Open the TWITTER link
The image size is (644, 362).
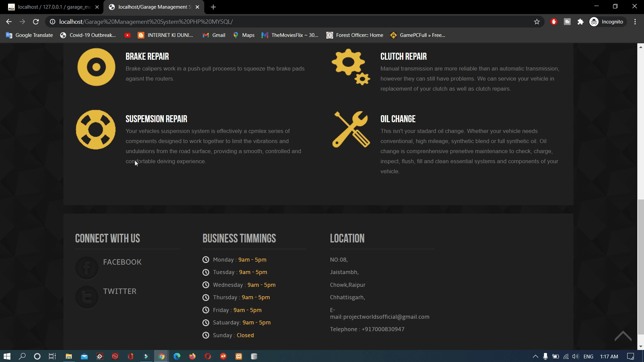[120, 291]
